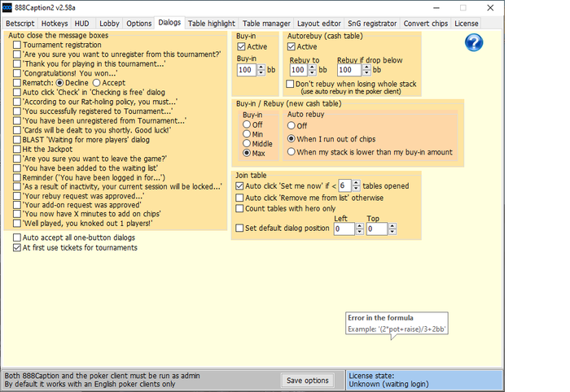Click Rebuy if drop below field
Screen dimensions: 570x392
pos(349,70)
